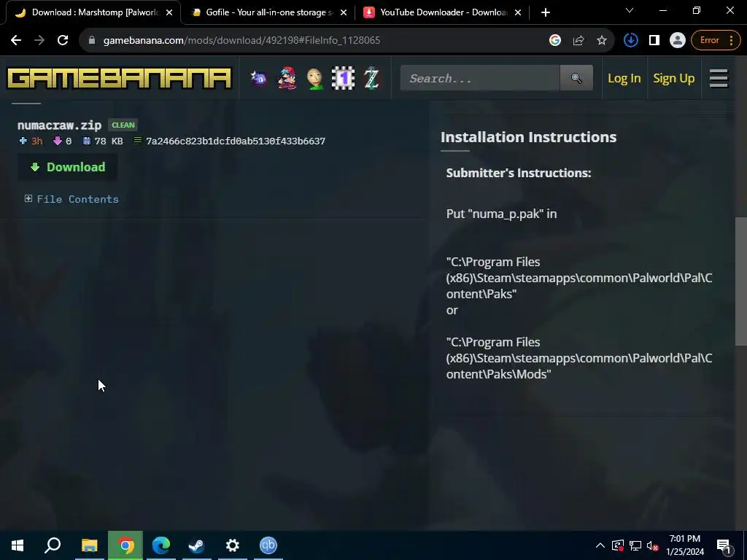Switch to the Gofile storage tab

tap(269, 12)
